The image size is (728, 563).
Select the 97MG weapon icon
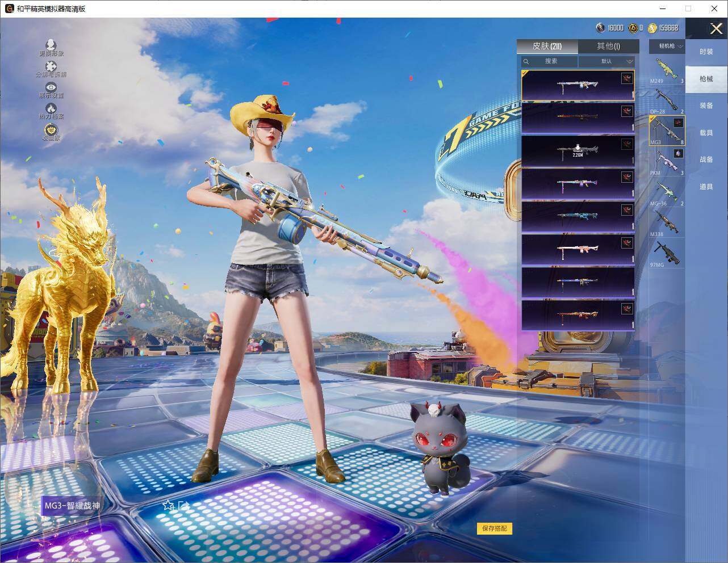click(666, 253)
